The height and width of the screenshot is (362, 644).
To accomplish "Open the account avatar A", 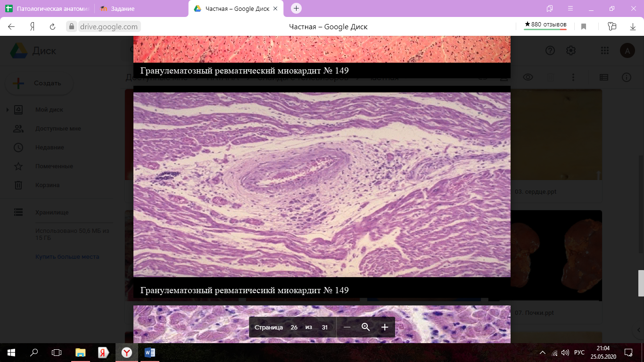I will 627,50.
